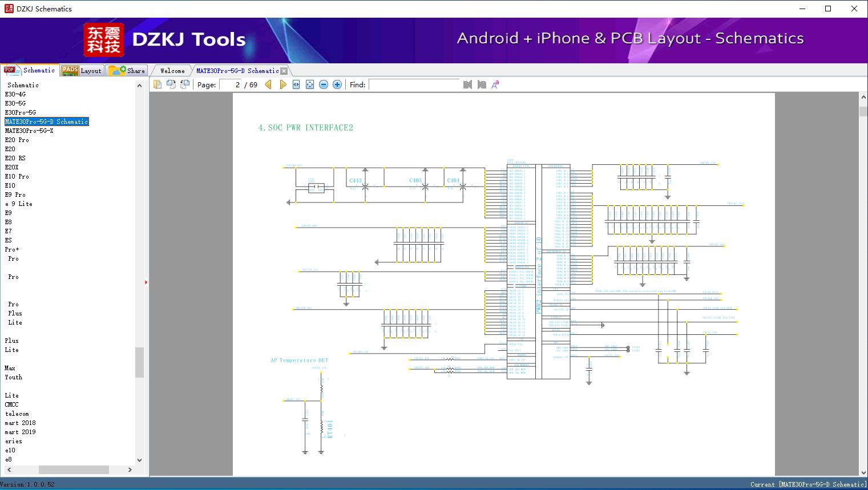Click the page number input box
Image resolution: width=868 pixels, height=490 pixels.
231,84
